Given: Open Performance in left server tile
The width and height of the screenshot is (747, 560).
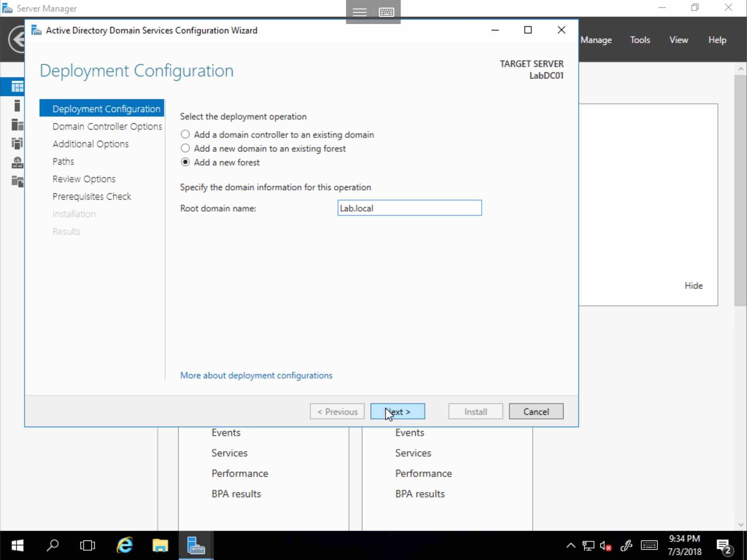Looking at the screenshot, I should 240,473.
